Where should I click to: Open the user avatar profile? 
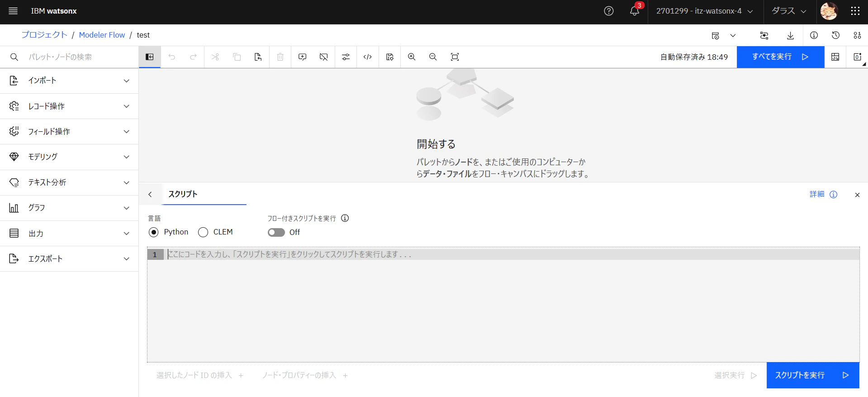829,11
